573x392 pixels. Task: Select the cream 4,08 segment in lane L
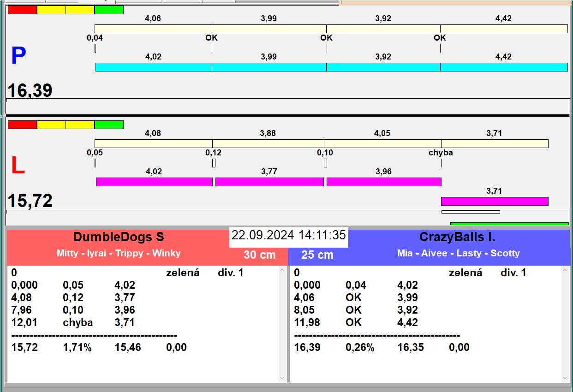(153, 143)
